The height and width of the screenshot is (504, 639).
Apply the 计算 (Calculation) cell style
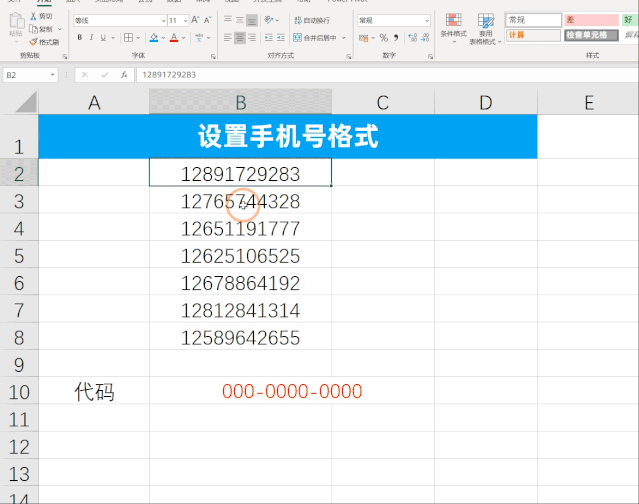(x=533, y=35)
